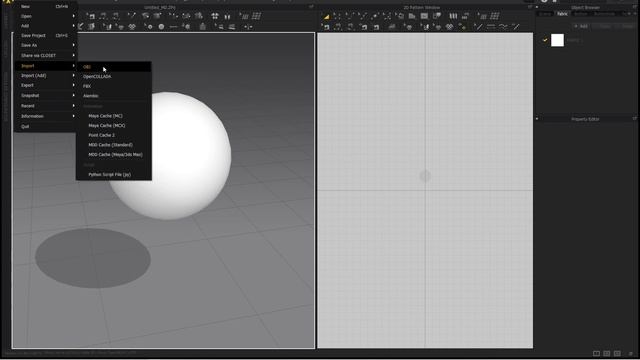Expand the Import (Add) submenu
640x360 pixels.
click(45, 76)
